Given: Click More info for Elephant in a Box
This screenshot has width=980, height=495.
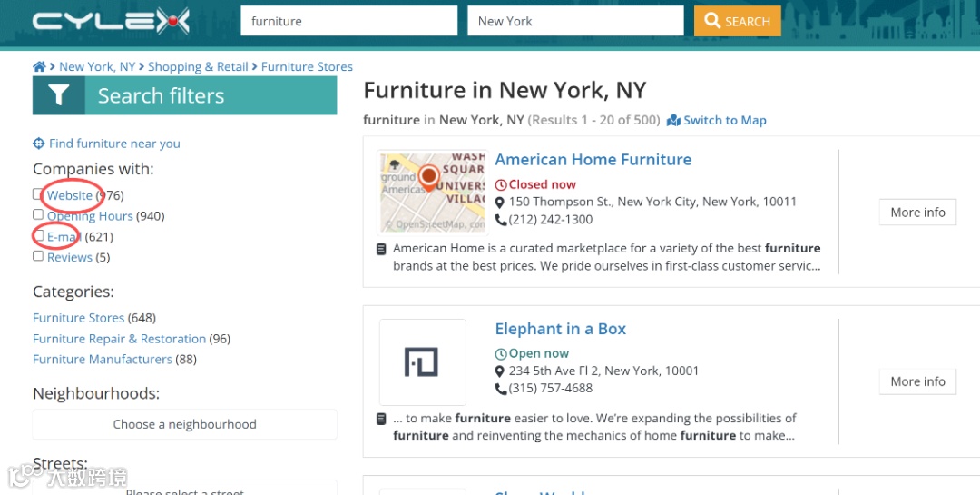Looking at the screenshot, I should point(917,381).
